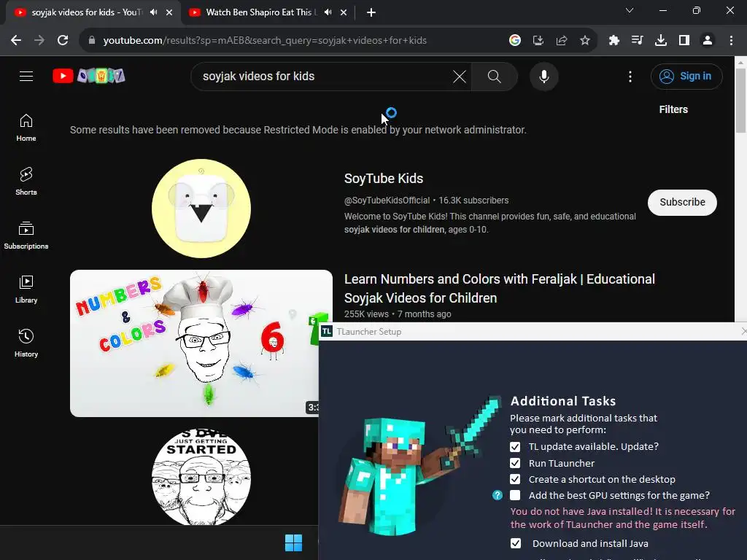Open the tab search chevron dropdown
Image resolution: width=747 pixels, height=560 pixels.
[x=630, y=10]
